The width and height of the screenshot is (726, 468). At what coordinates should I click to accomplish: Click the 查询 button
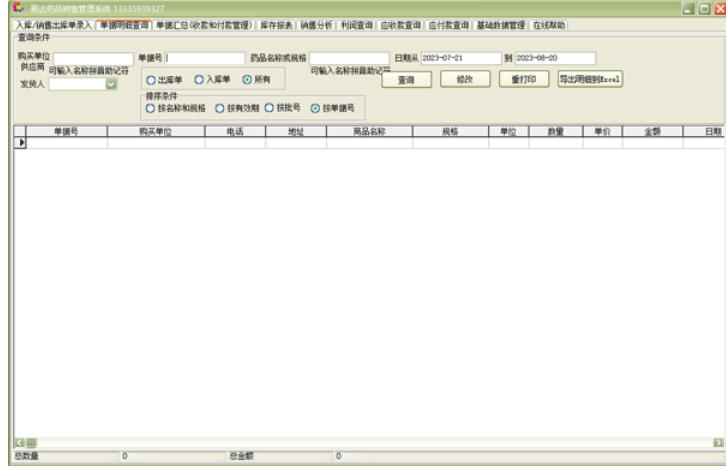click(x=407, y=80)
